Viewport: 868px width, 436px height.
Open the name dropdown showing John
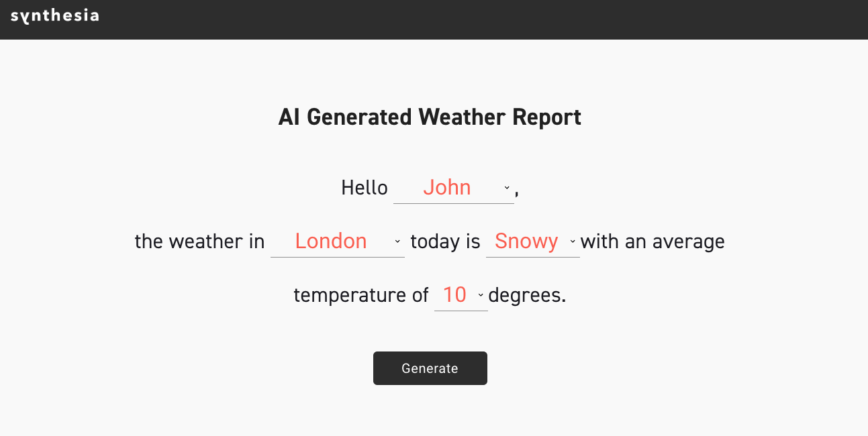tap(447, 187)
